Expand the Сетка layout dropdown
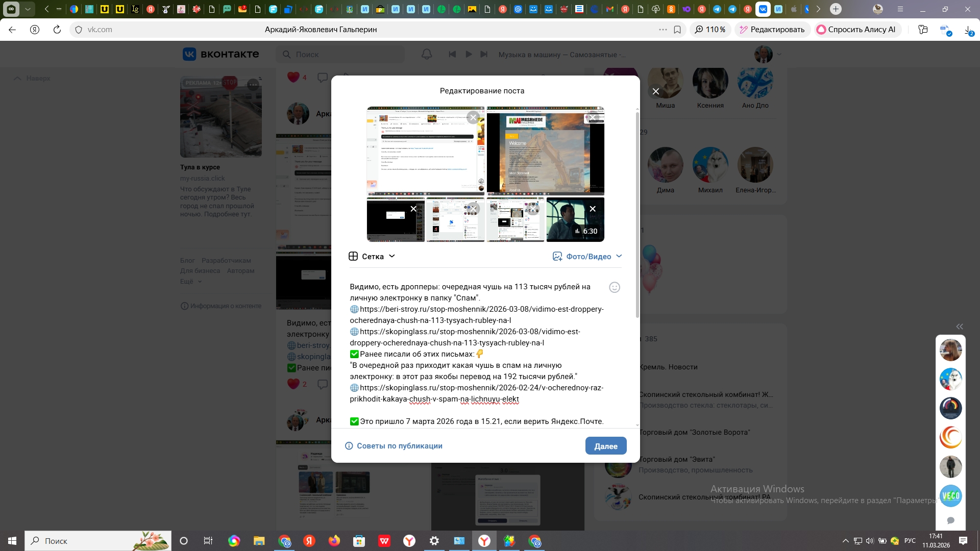 [x=372, y=256]
